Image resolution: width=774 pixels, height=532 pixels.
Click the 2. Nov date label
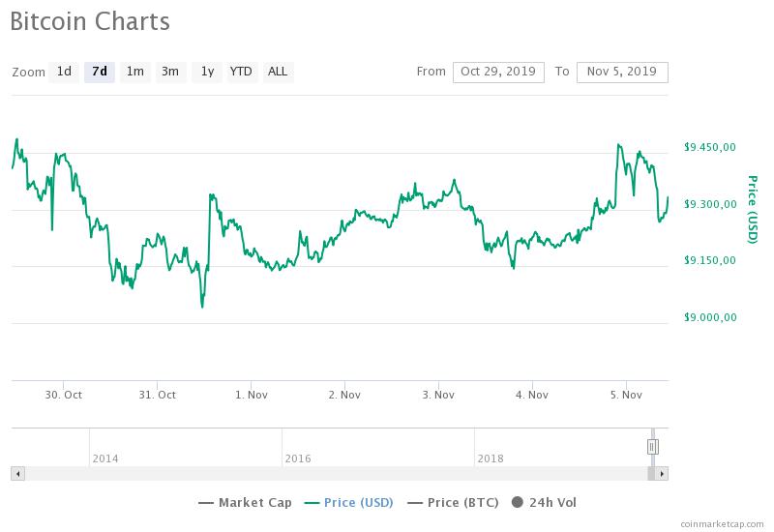pyautogui.click(x=344, y=396)
